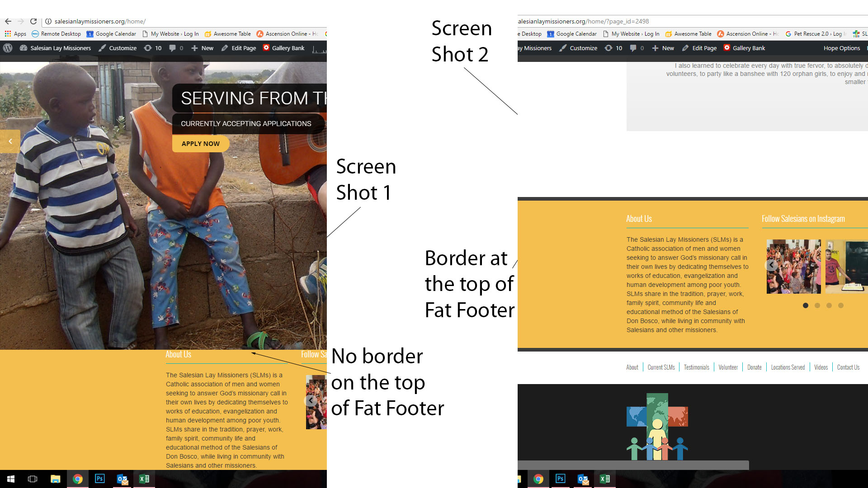This screenshot has width=868, height=488.
Task: Click the comments bubble in left admin bar
Action: coord(176,48)
